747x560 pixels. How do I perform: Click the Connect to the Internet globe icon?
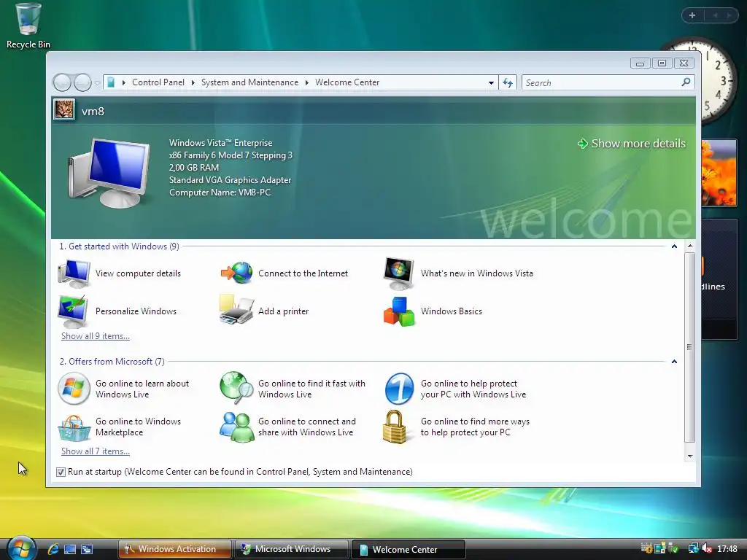(x=237, y=273)
